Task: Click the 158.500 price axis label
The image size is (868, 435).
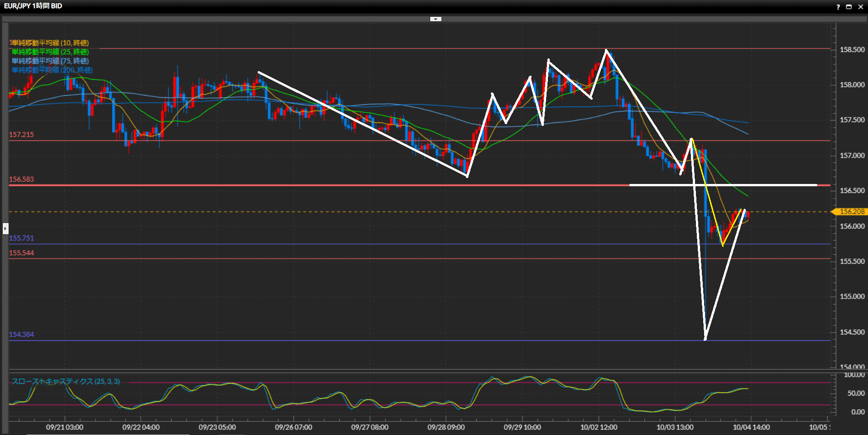Action: pyautogui.click(x=852, y=50)
